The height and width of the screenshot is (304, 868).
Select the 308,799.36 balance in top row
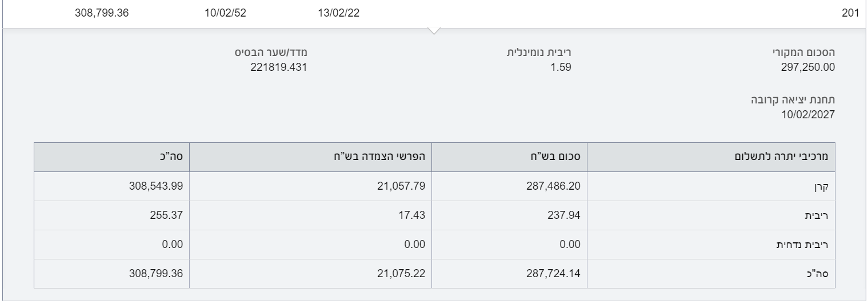[x=102, y=13]
